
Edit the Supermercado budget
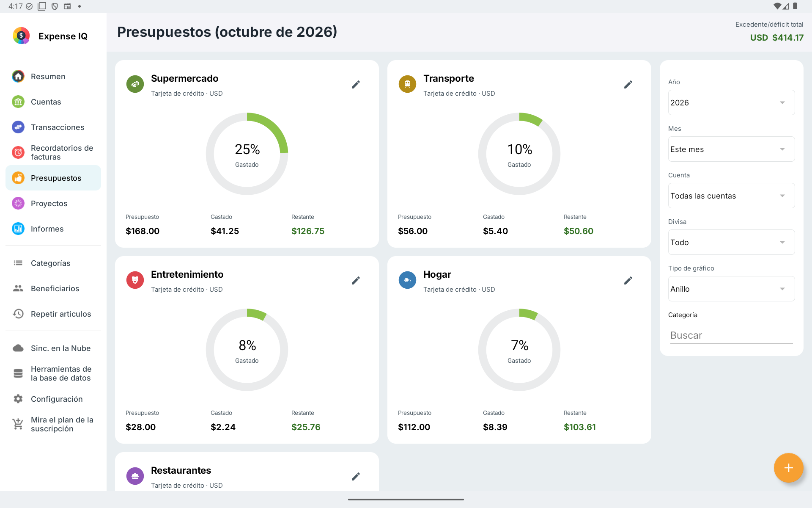coord(356,85)
